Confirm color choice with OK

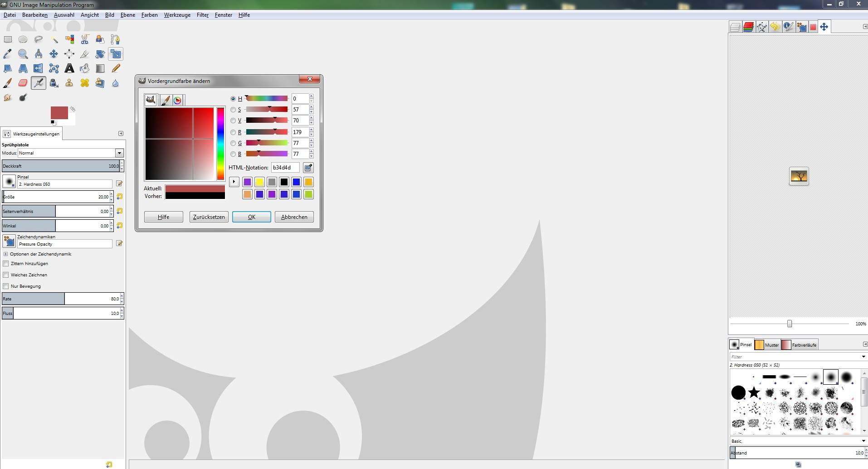coord(251,217)
